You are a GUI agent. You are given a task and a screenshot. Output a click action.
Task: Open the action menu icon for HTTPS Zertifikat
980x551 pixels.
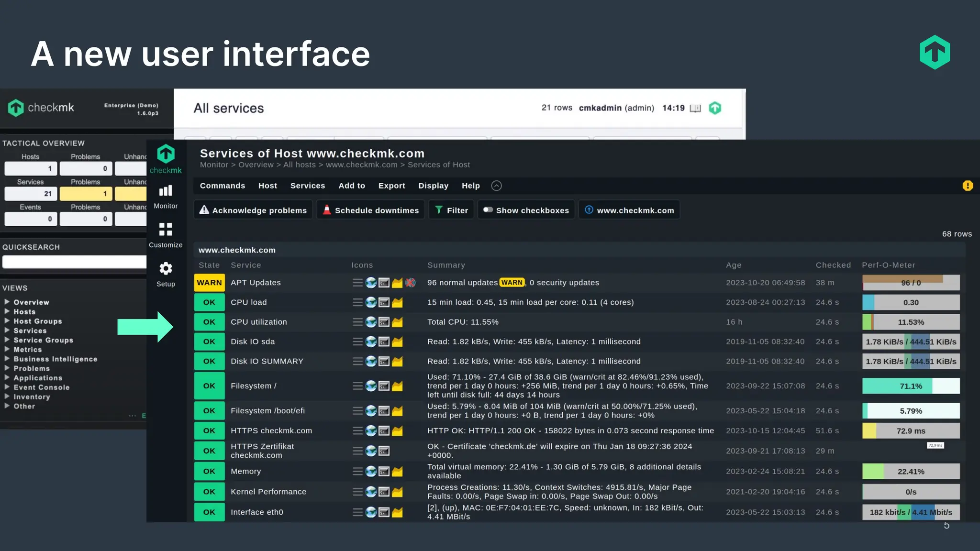[x=357, y=451]
